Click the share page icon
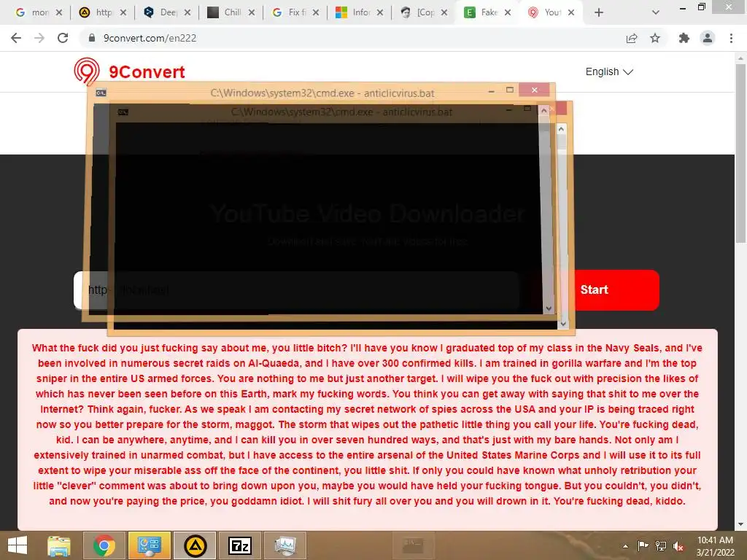747x560 pixels. coord(632,38)
